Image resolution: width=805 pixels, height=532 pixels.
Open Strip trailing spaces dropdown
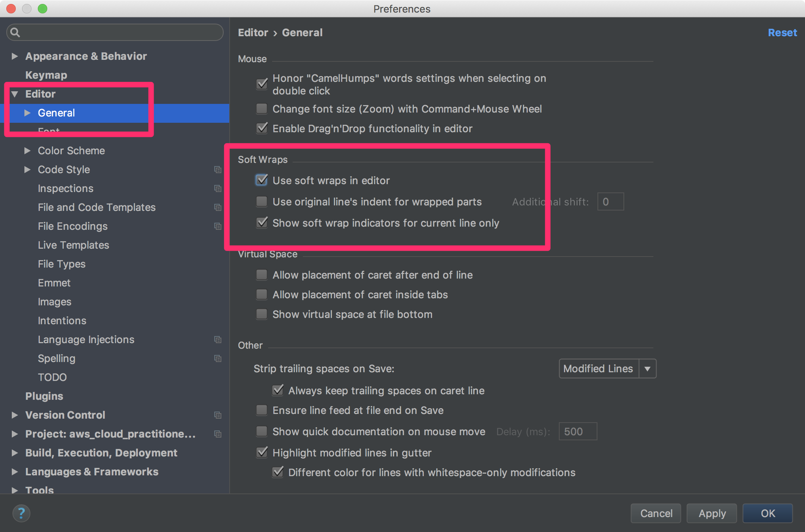pyautogui.click(x=607, y=369)
